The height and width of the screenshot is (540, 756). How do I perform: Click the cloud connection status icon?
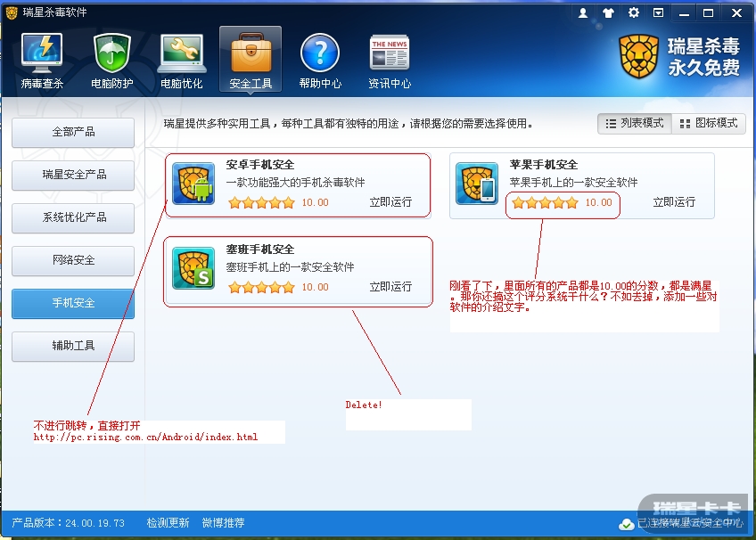click(627, 524)
